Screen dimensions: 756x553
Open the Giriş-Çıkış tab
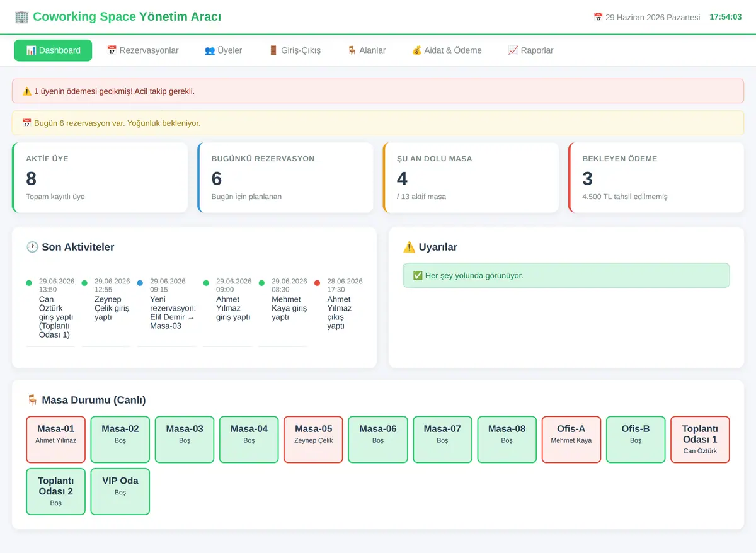click(294, 50)
